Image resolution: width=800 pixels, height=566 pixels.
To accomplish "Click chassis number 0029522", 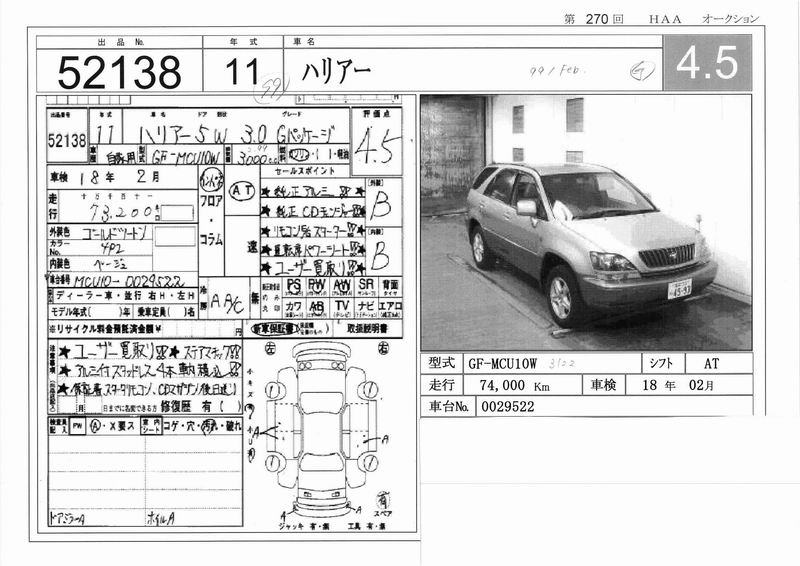I will 508,407.
